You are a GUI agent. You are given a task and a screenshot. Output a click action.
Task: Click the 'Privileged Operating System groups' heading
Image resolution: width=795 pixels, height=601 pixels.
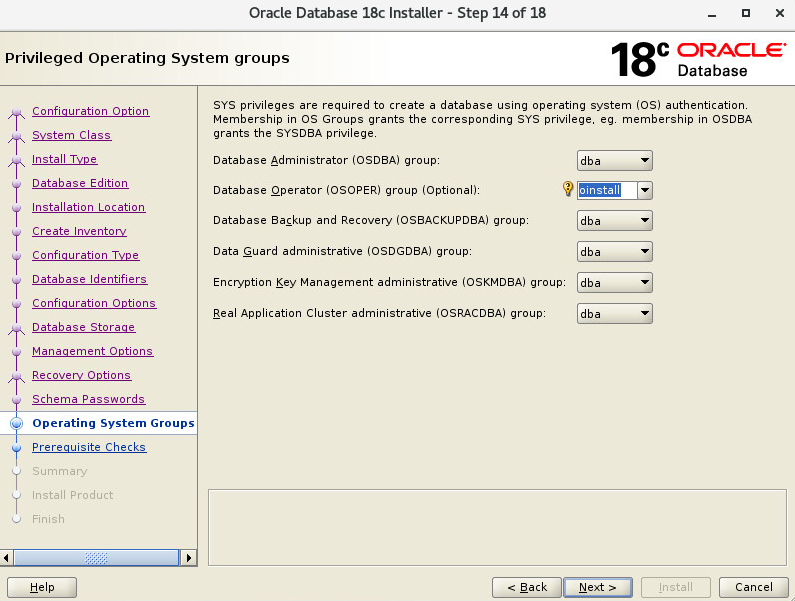[147, 58]
